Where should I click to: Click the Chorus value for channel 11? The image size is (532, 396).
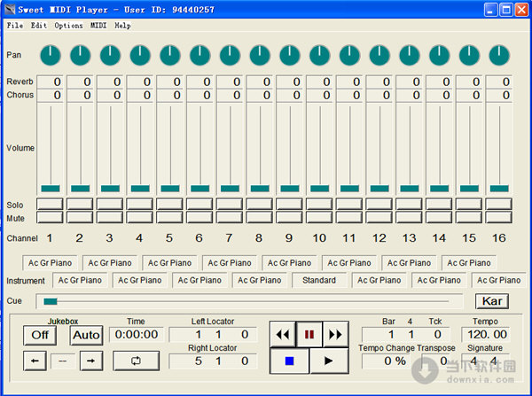[x=349, y=96]
